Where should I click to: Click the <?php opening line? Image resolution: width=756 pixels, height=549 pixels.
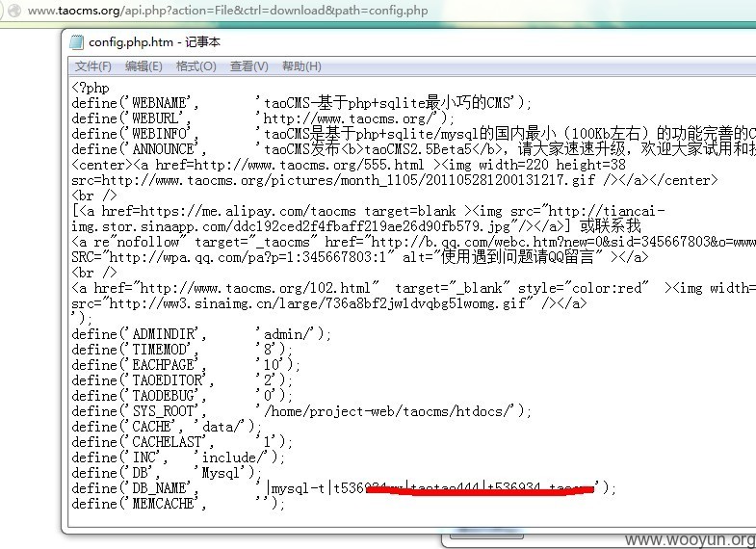(91, 88)
